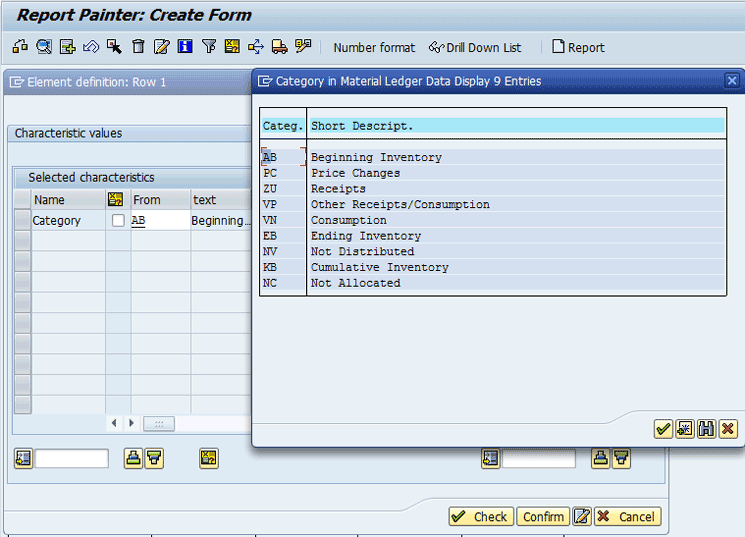Click the Categ. column header

click(x=283, y=126)
